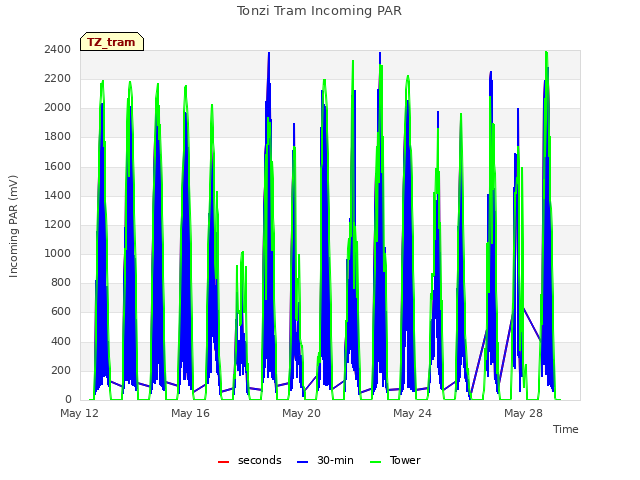This screenshot has width=640, height=480.
Task: Click the 1800 y-axis tick label
Action: coord(58,137)
